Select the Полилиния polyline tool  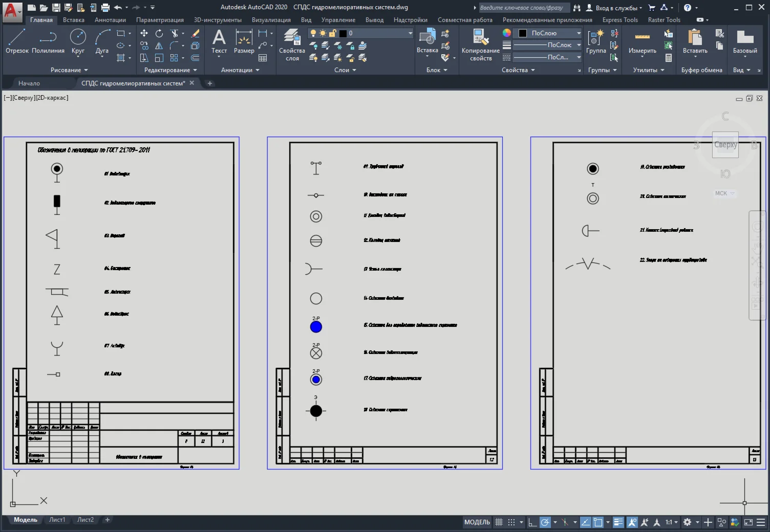coord(48,41)
